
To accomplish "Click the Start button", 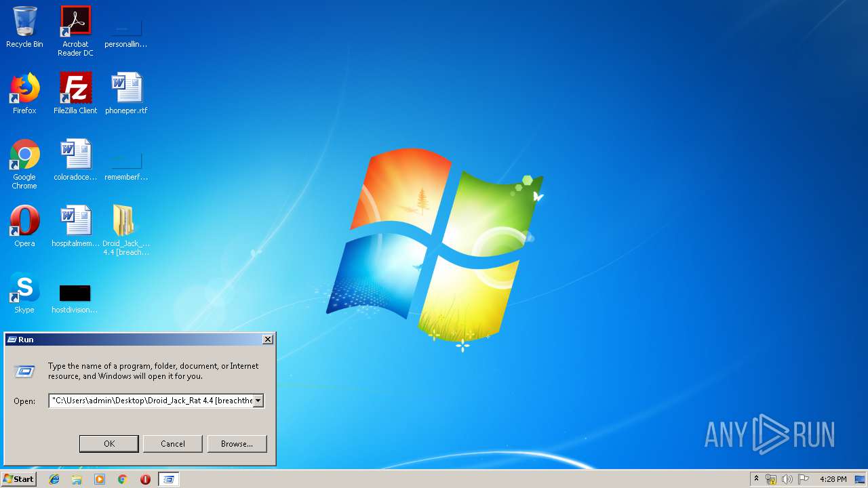I will click(18, 479).
